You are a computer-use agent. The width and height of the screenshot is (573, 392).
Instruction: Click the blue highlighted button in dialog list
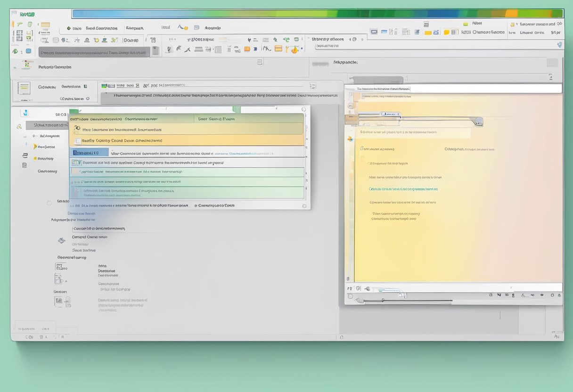point(89,153)
